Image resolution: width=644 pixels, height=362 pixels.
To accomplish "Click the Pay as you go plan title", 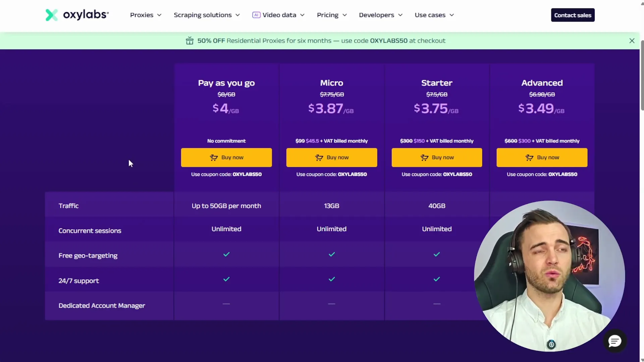I will point(226,83).
